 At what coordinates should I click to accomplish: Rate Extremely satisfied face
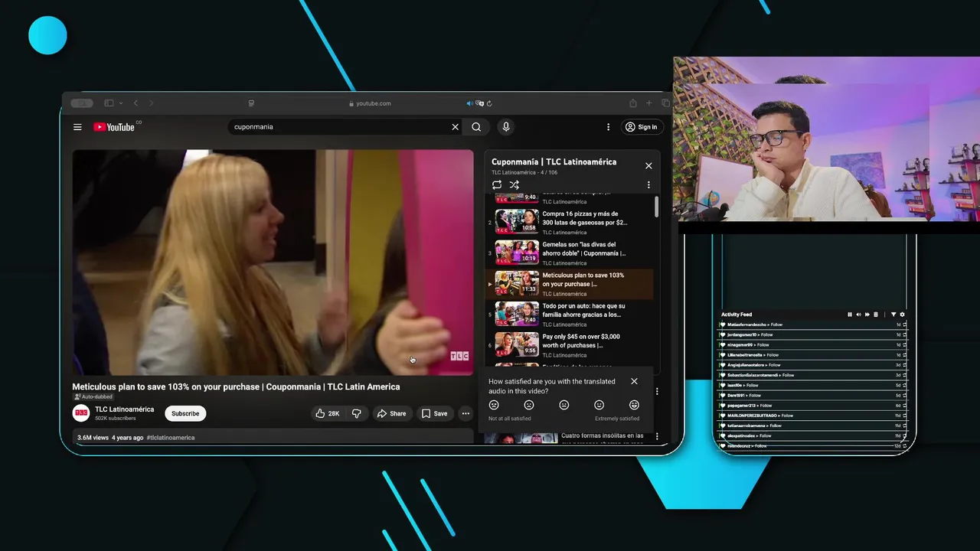click(x=634, y=405)
